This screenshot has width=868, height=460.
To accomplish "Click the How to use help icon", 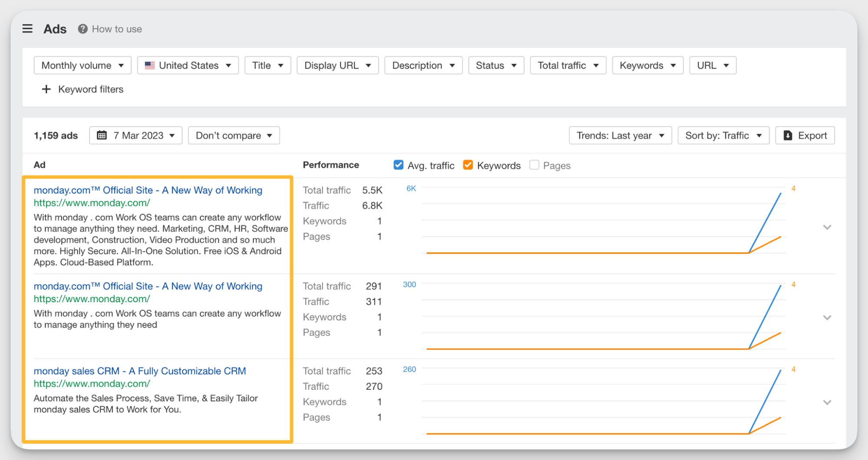I will [82, 29].
